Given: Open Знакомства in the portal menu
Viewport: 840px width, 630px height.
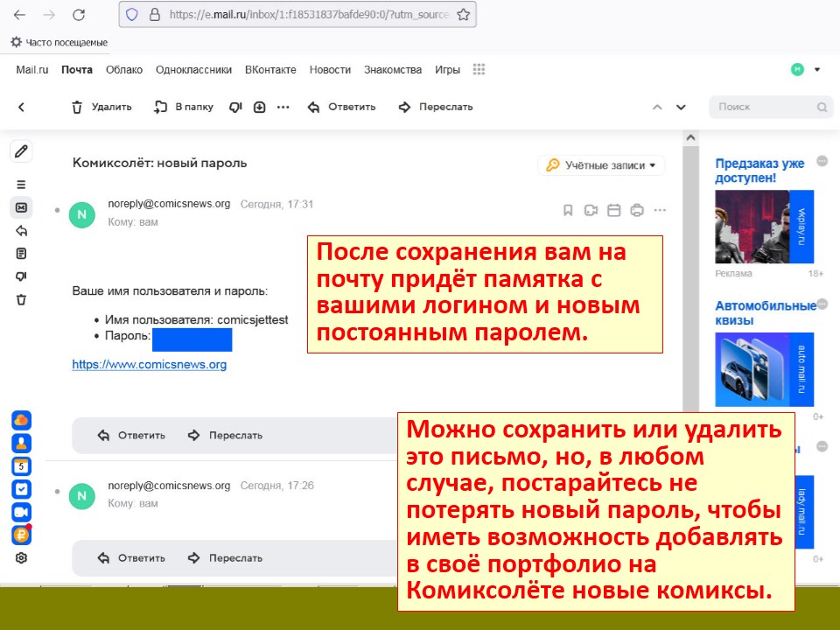Looking at the screenshot, I should pyautogui.click(x=393, y=70).
